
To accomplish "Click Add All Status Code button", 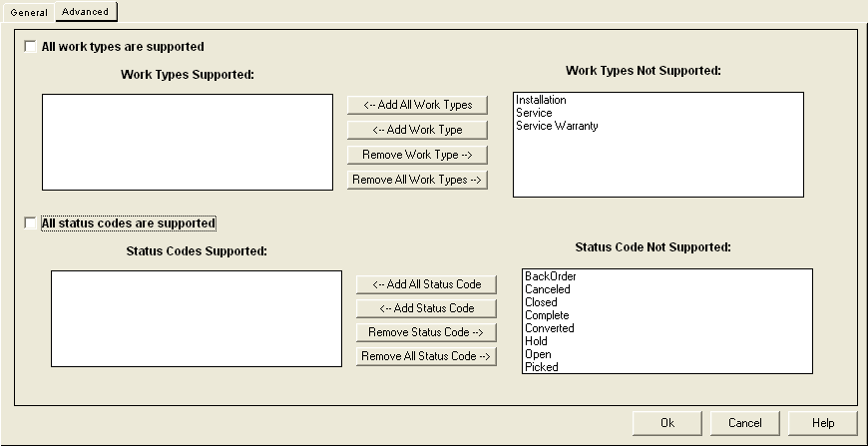I will click(x=426, y=284).
